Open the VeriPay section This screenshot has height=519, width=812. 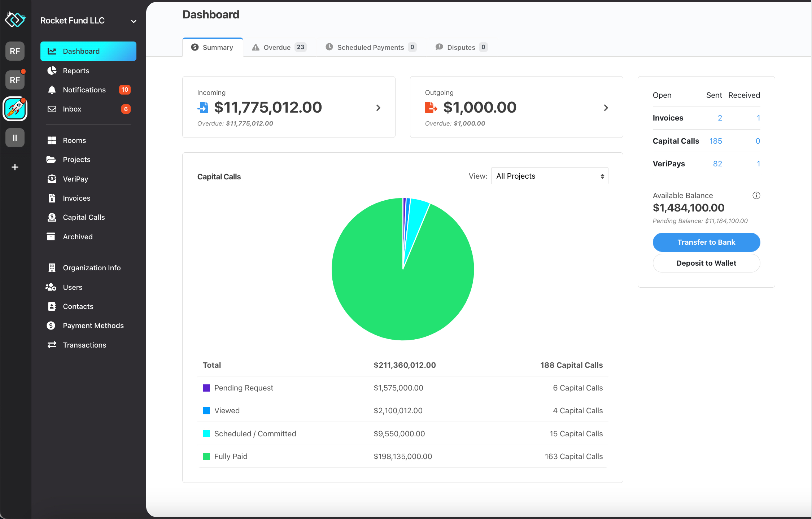(x=75, y=179)
